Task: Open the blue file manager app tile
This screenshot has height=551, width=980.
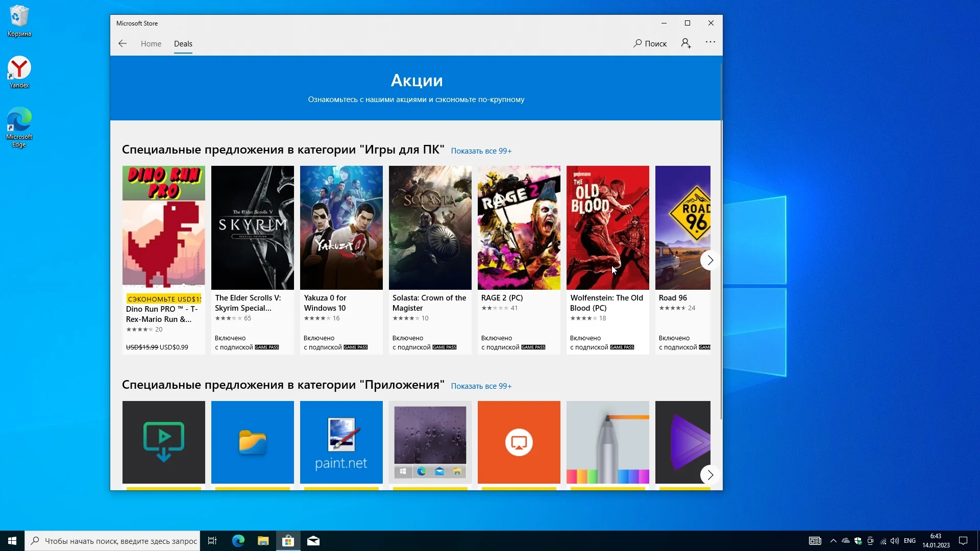Action: tap(252, 442)
